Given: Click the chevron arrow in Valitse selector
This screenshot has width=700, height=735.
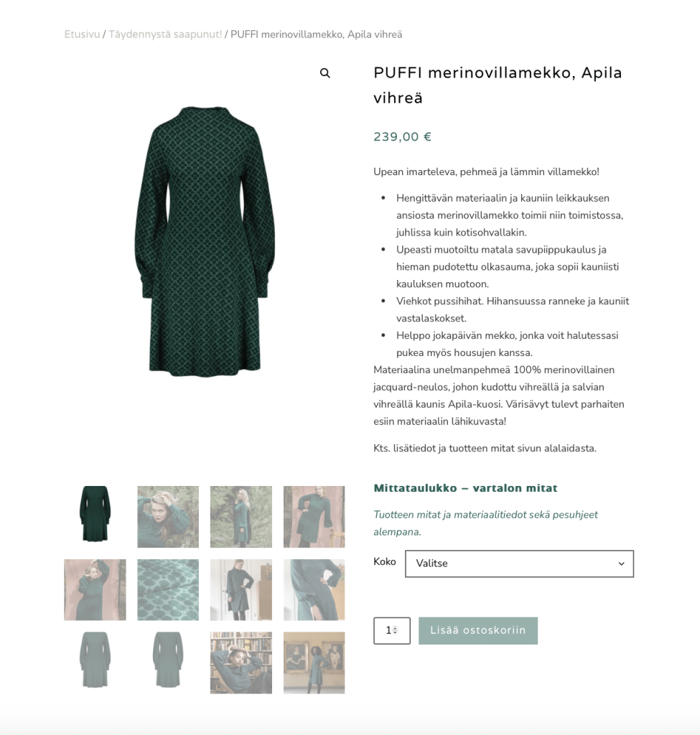Looking at the screenshot, I should pyautogui.click(x=621, y=563).
